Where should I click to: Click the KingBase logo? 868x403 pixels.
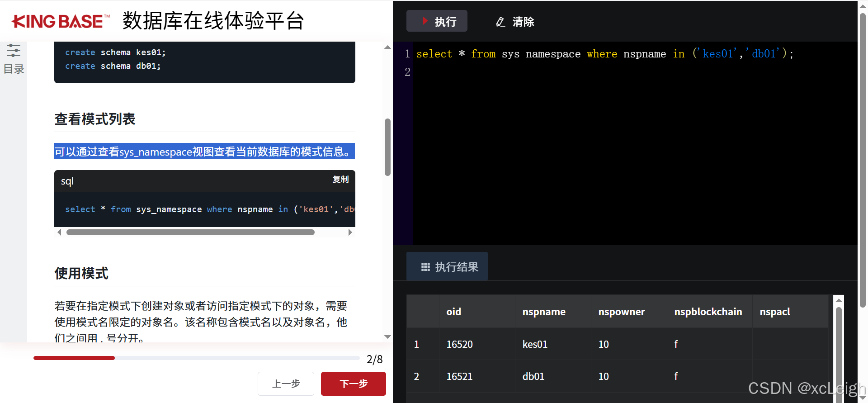pyautogui.click(x=61, y=21)
